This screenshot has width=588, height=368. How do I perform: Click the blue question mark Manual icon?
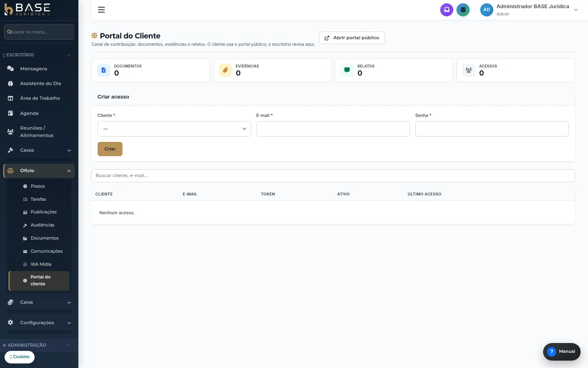(x=552, y=352)
